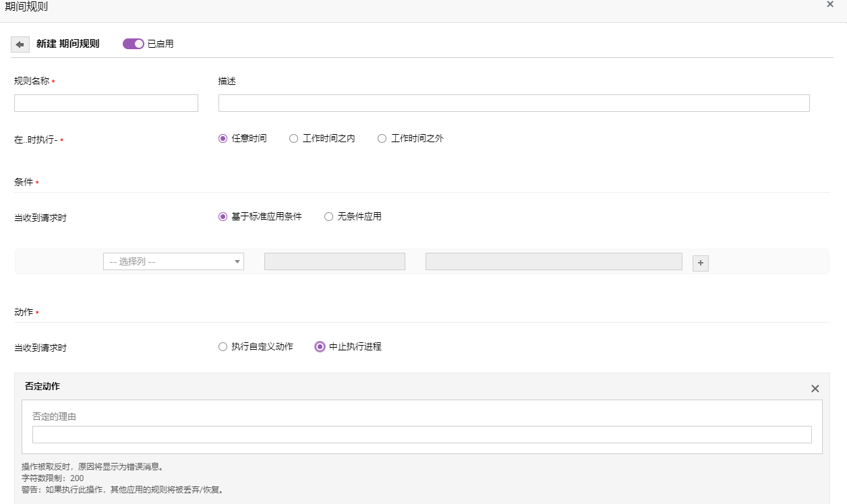Click the condition operator field after 选择列

pos(334,261)
